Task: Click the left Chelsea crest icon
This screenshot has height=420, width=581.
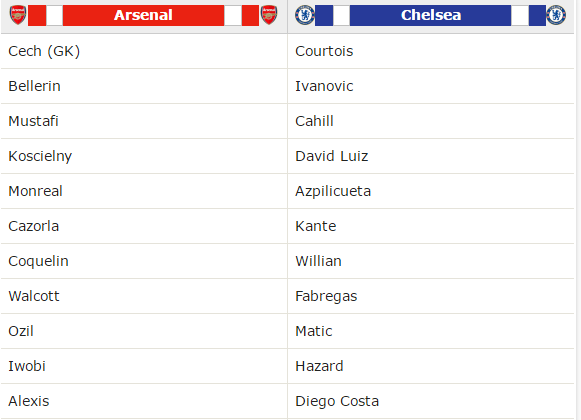Action: coord(305,15)
